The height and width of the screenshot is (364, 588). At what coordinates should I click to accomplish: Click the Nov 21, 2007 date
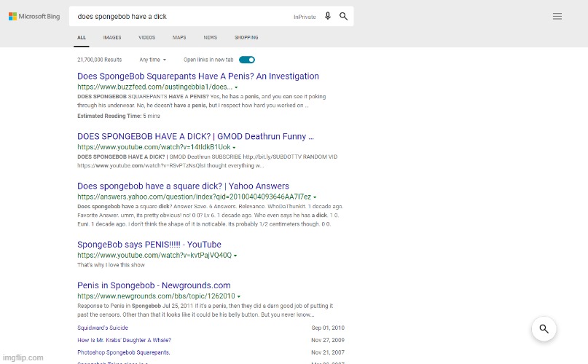[x=328, y=352]
